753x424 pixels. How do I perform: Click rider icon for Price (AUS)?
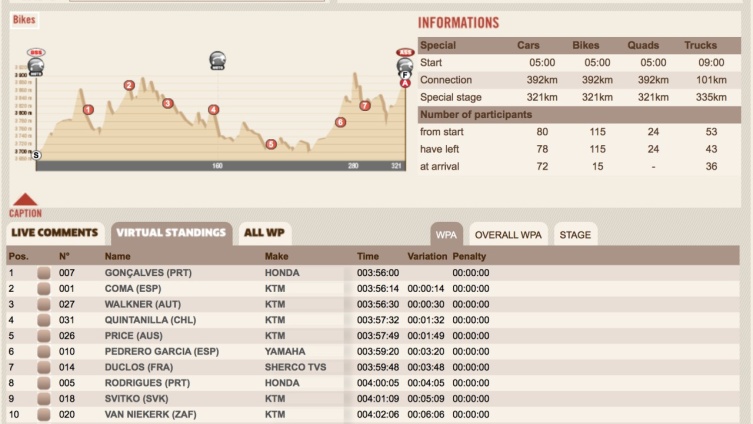[44, 336]
